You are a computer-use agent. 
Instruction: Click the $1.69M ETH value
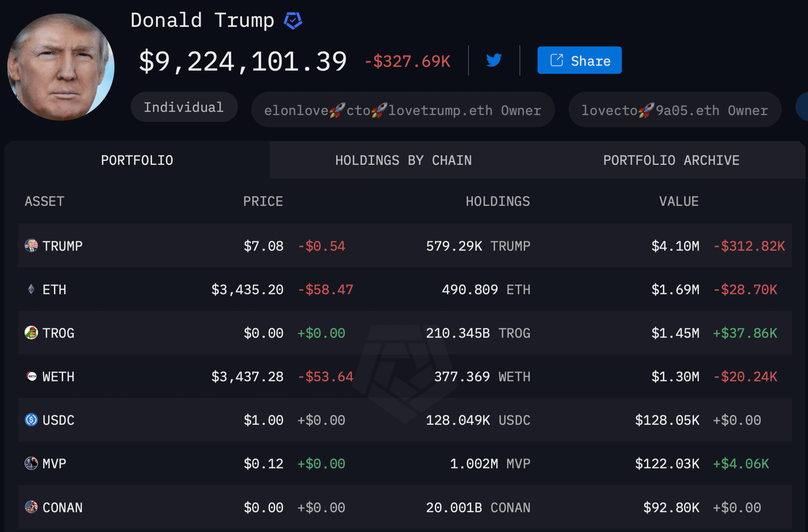click(675, 289)
